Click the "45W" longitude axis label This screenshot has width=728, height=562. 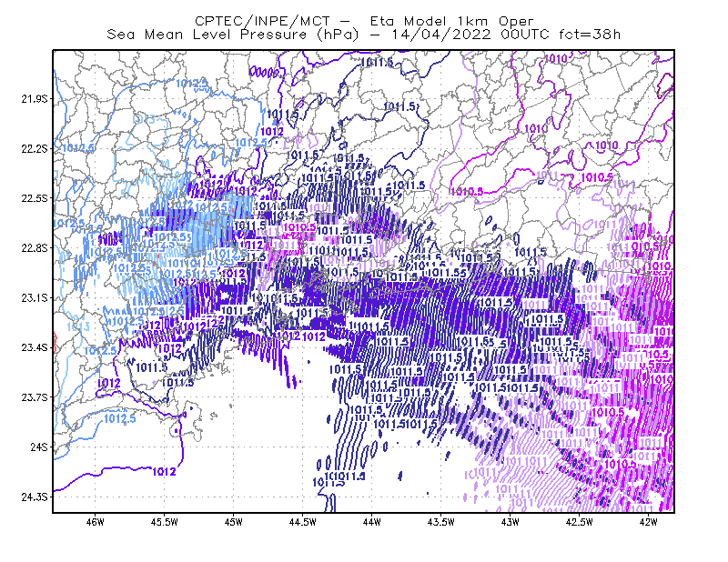(234, 522)
